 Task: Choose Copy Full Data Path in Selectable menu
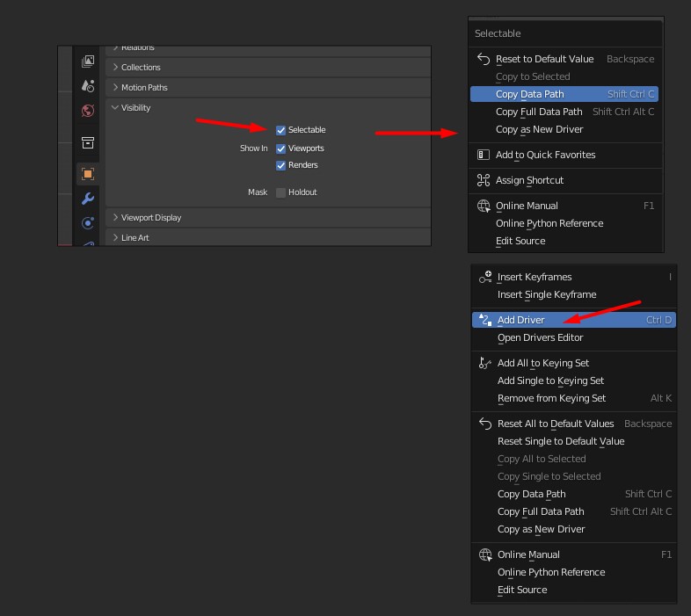[x=564, y=112]
